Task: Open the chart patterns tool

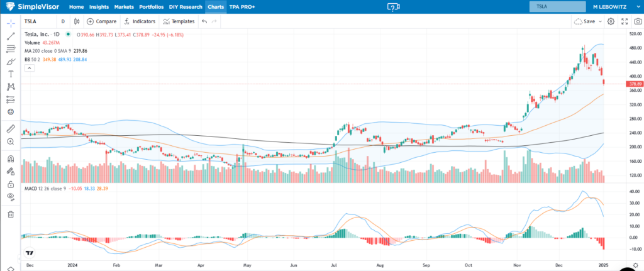Action: tap(11, 87)
